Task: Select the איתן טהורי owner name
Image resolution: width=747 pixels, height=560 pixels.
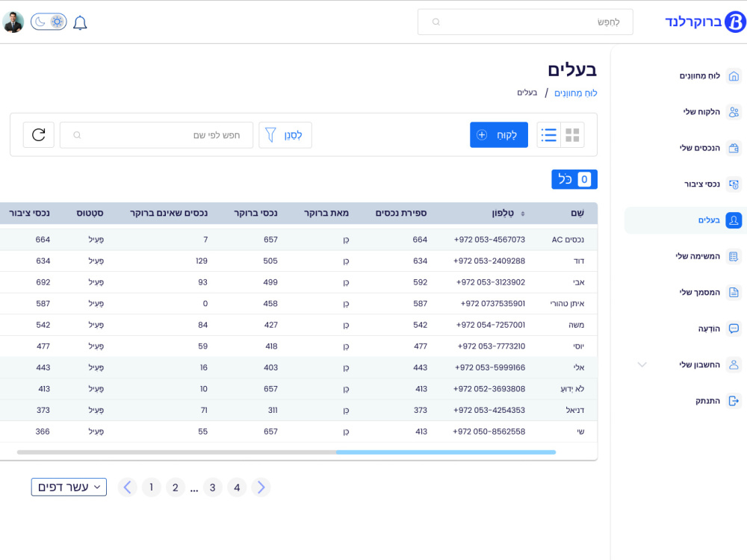Action: (568, 303)
